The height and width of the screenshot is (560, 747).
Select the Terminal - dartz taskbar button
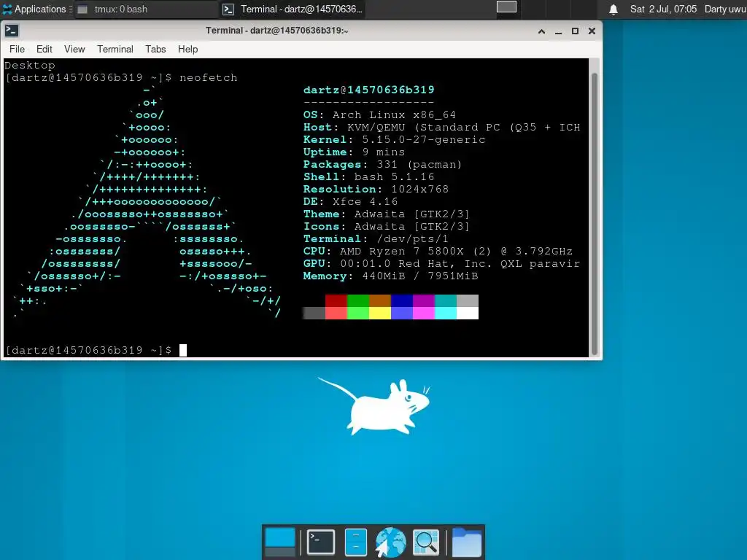point(293,9)
